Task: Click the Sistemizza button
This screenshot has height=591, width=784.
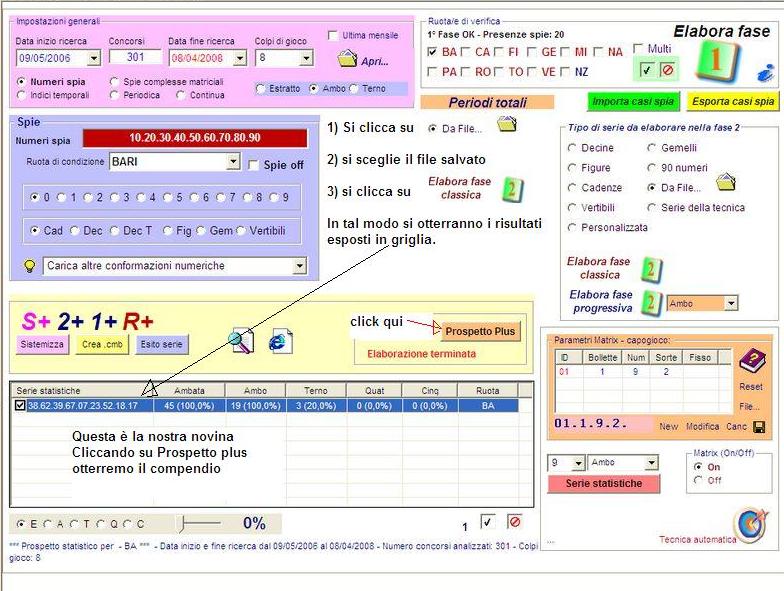Action: coord(42,344)
